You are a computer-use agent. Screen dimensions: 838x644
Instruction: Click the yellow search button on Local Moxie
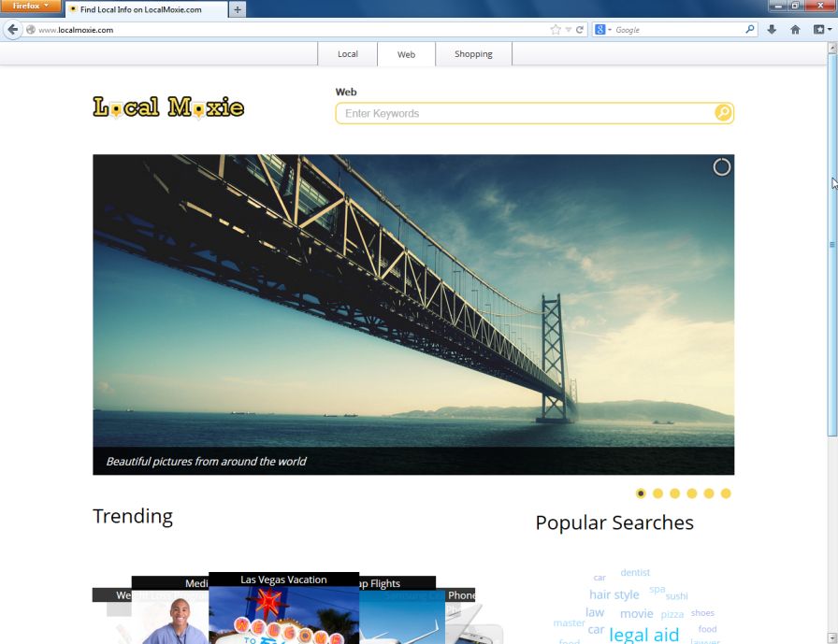(723, 113)
